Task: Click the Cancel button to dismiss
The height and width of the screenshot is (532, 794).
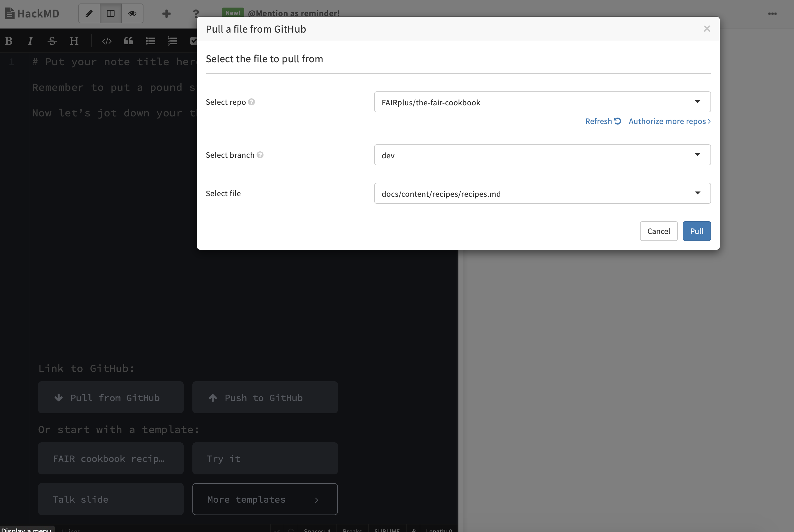Action: tap(659, 231)
